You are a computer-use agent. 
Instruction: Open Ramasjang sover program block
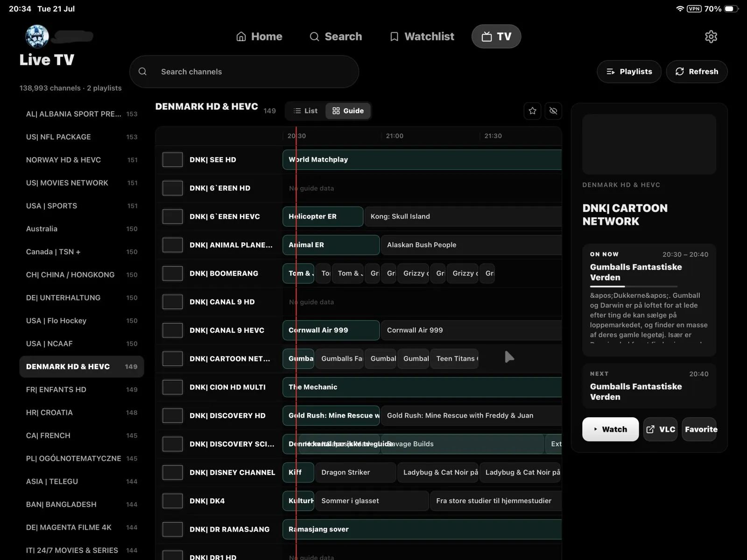tap(422, 529)
